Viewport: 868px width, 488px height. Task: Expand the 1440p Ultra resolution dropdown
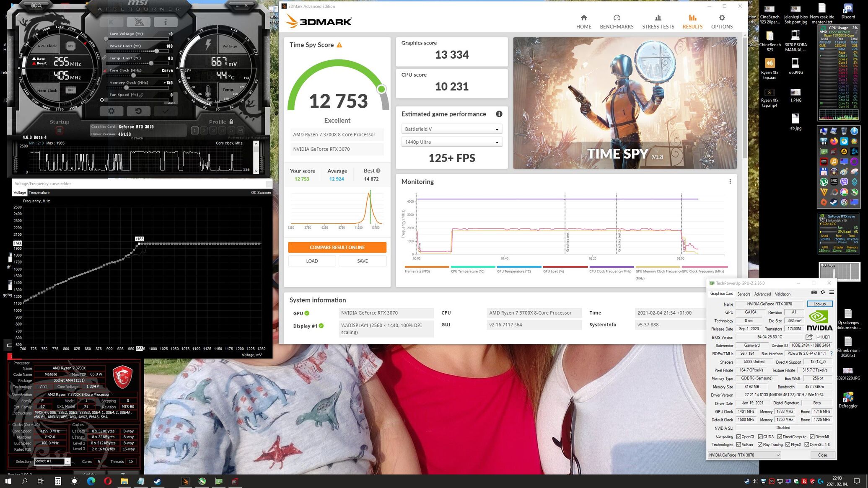click(x=451, y=142)
